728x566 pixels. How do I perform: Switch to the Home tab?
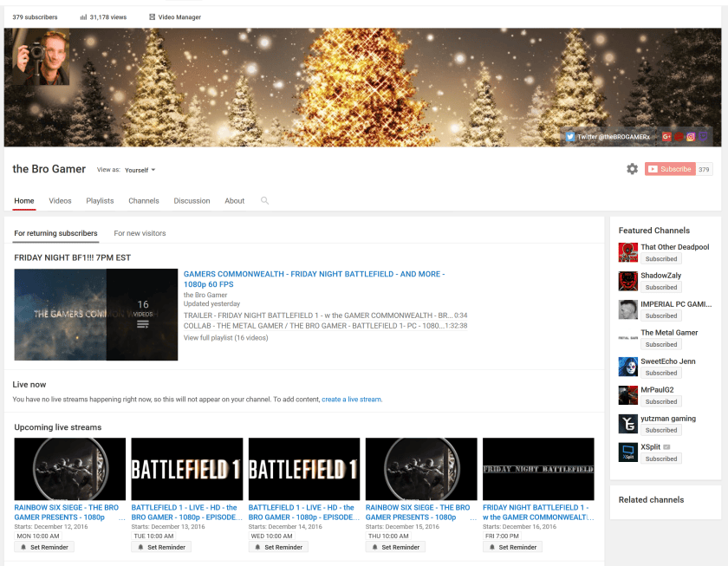tap(24, 200)
